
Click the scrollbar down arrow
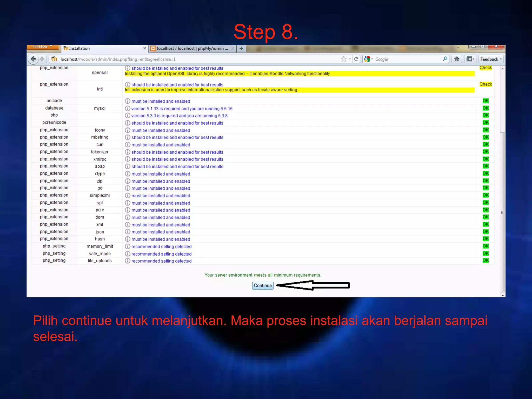click(503, 295)
